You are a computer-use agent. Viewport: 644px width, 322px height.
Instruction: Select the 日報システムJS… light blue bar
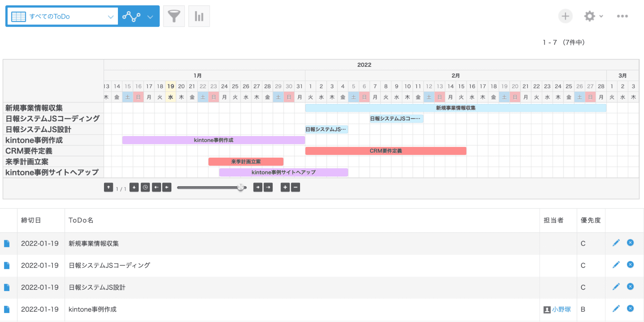(x=326, y=129)
